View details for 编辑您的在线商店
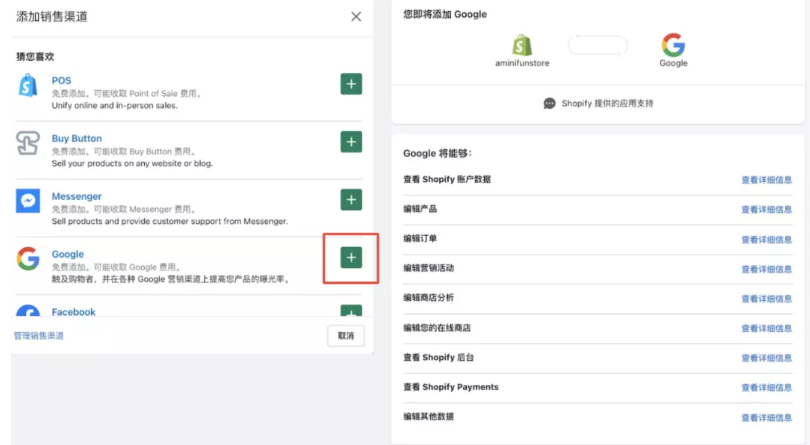 [767, 328]
